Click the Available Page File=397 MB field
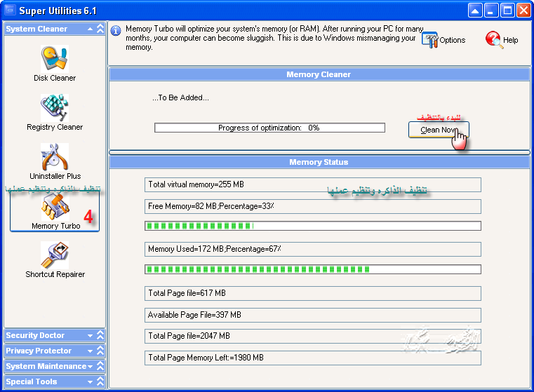Viewport: 534px width, 392px height. tap(313, 315)
